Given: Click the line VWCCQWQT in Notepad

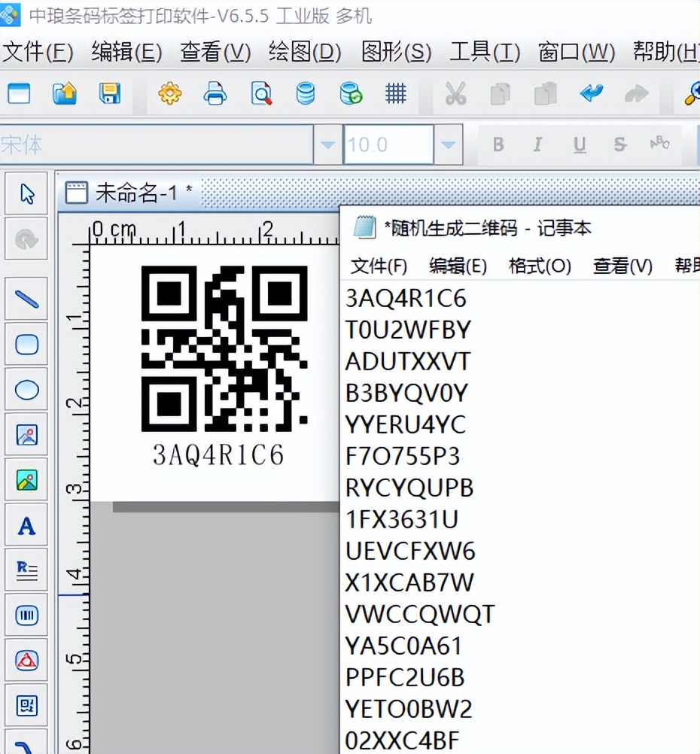Looking at the screenshot, I should click(x=420, y=614).
